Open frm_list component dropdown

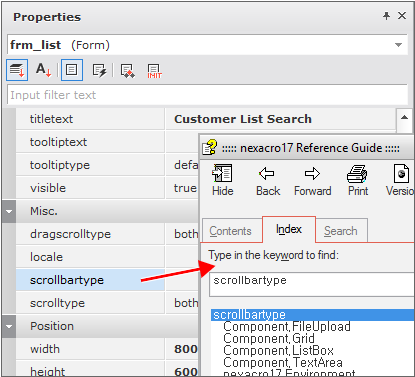tap(398, 45)
